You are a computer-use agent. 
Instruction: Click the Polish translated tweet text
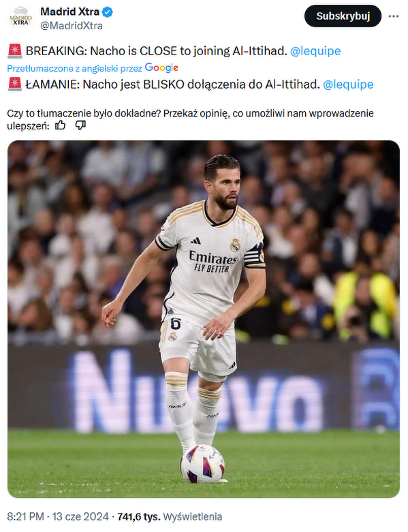point(172,84)
